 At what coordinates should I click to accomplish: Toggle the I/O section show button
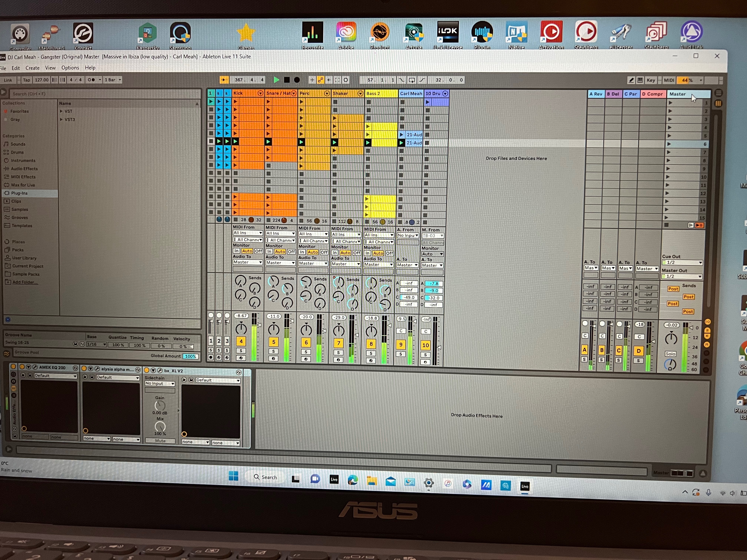pos(708,322)
